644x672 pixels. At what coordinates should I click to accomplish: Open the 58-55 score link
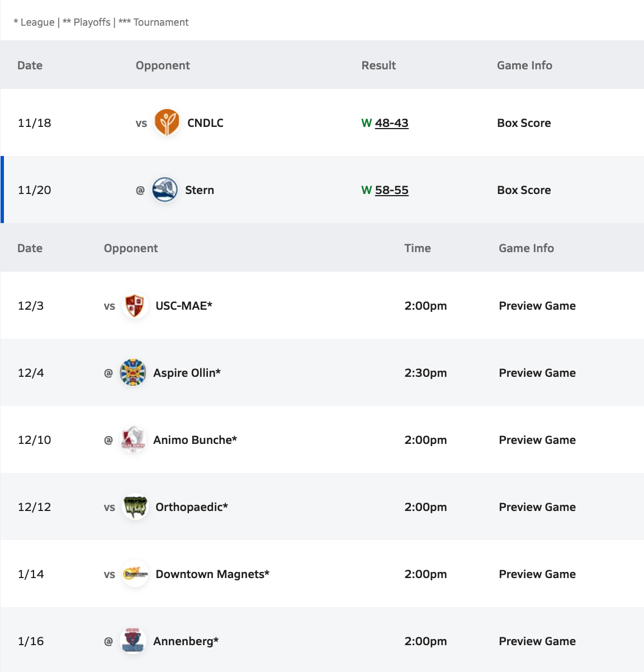pyautogui.click(x=391, y=190)
